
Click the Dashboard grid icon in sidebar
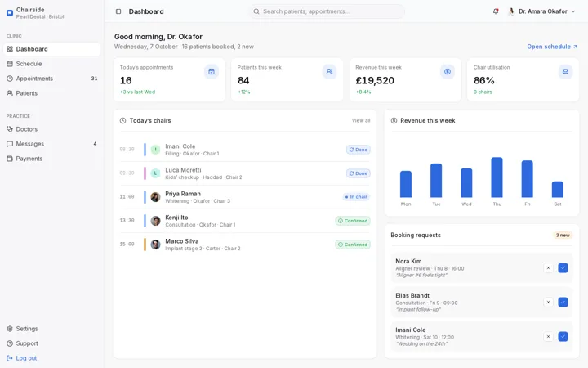[10, 49]
